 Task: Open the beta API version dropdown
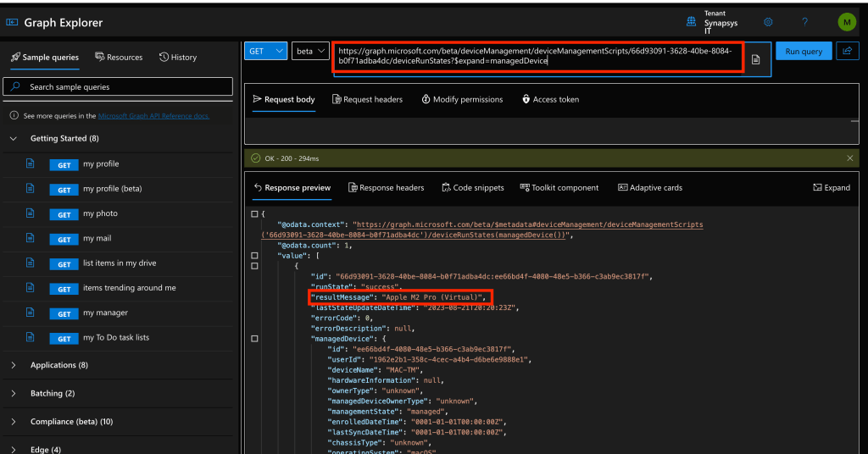coord(310,52)
